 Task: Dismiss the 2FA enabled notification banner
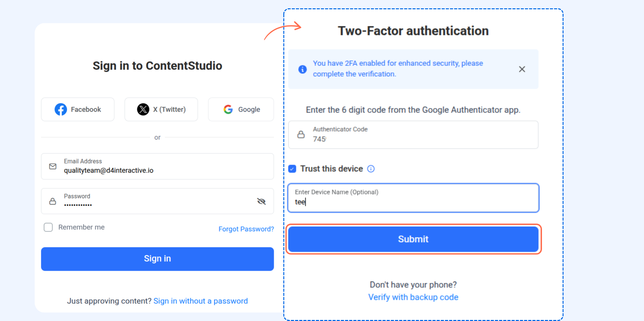click(x=522, y=69)
